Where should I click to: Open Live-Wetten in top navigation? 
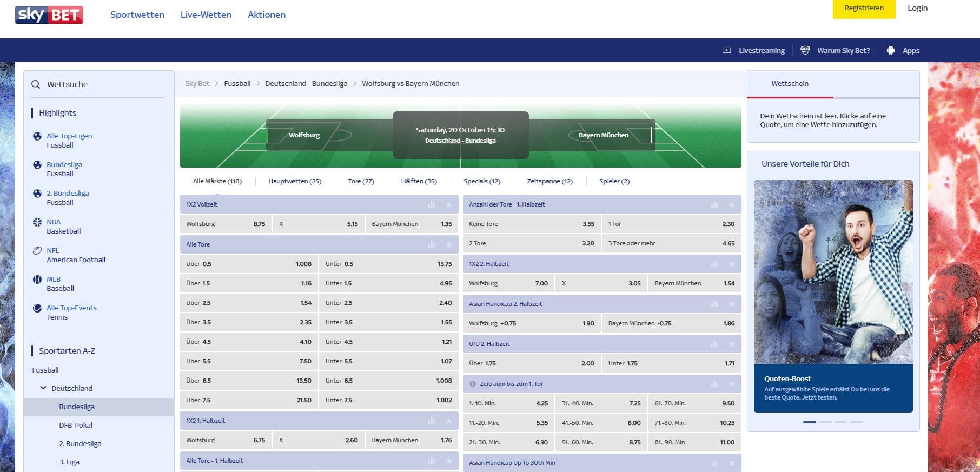coord(206,15)
